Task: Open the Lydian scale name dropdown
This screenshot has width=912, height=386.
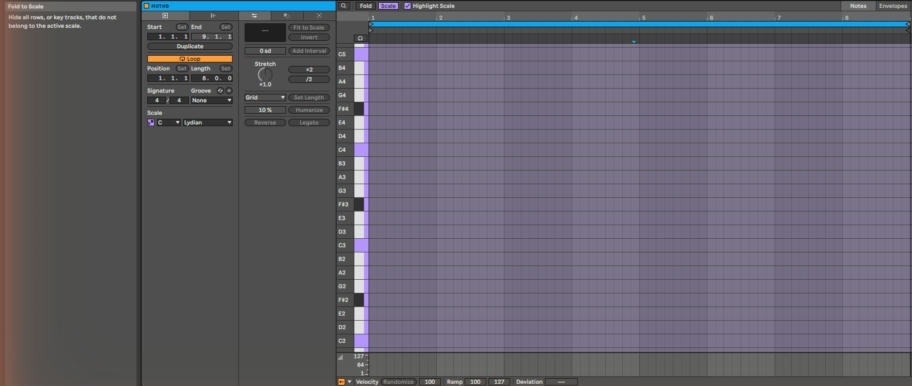Action: pos(208,122)
